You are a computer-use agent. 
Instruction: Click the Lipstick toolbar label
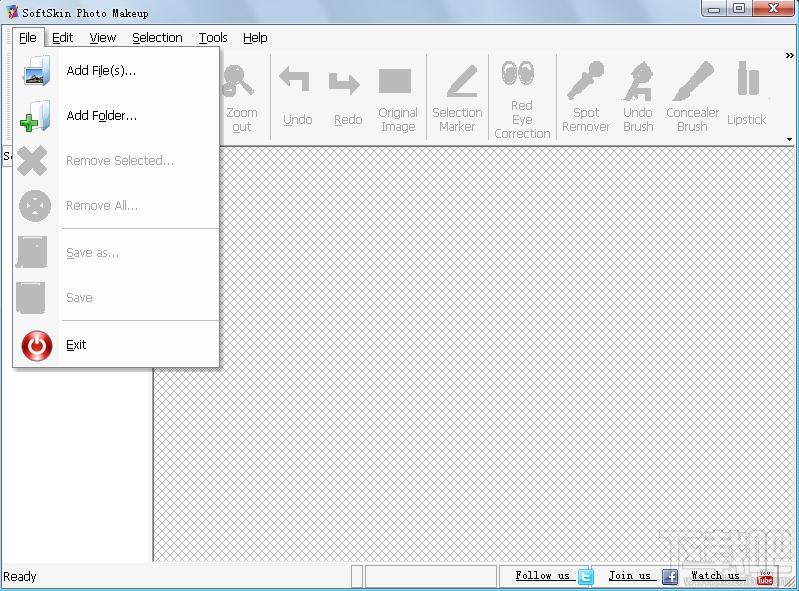point(747,120)
